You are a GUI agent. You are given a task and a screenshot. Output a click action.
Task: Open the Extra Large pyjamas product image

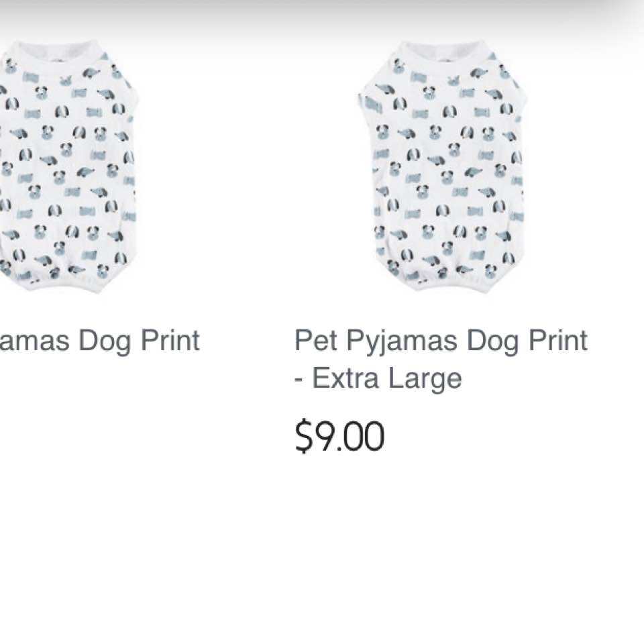point(441,166)
